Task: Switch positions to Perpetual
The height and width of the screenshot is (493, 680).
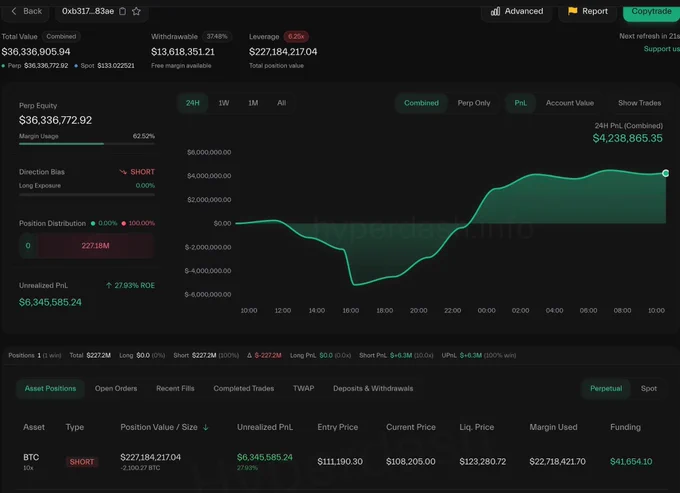Action: (x=606, y=389)
